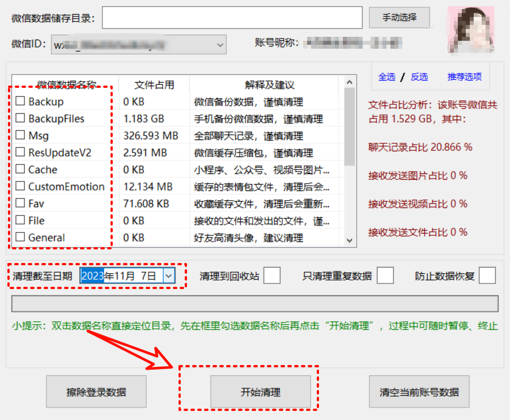This screenshot has height=420, width=510.
Task: Enable 防止数据恢复 option box
Action: tap(487, 275)
